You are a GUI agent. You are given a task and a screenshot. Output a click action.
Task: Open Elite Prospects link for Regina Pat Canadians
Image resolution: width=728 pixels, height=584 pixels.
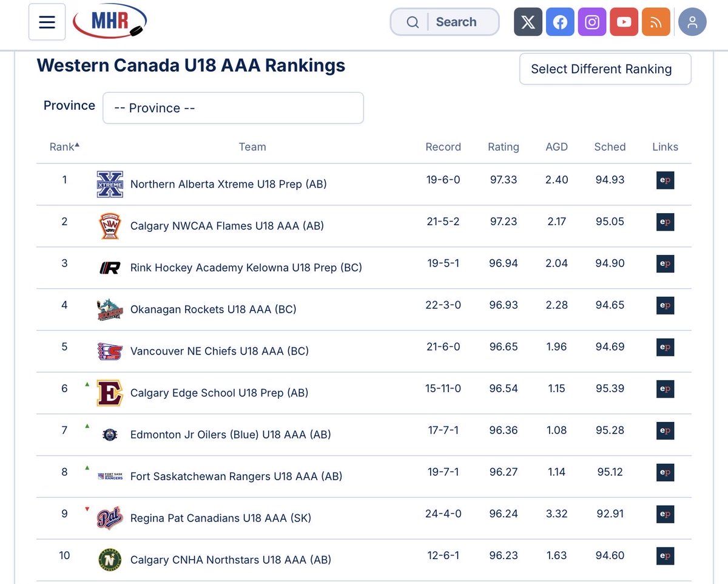point(665,514)
